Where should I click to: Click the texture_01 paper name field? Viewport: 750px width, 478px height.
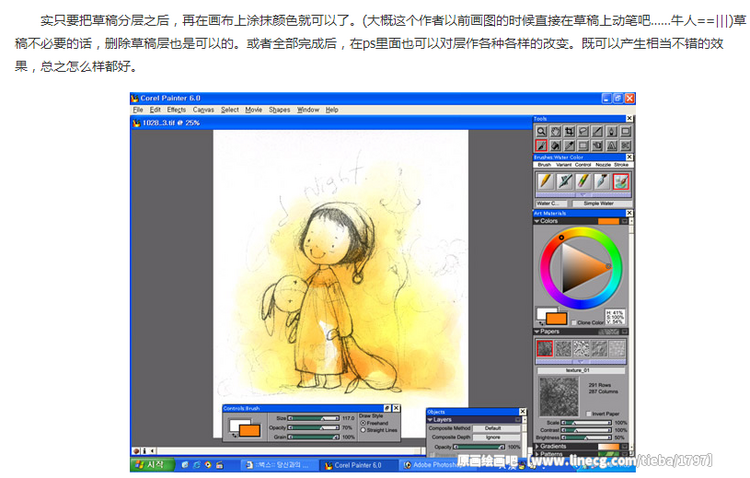coord(581,370)
